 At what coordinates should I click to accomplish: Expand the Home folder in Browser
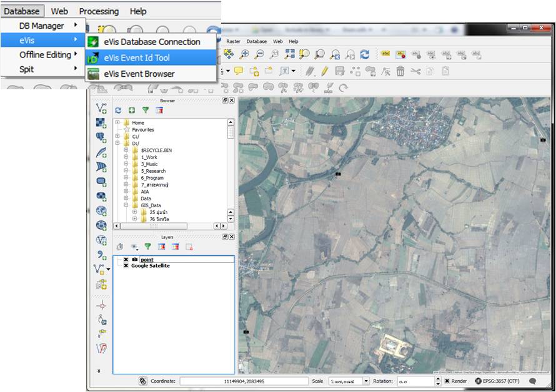click(x=117, y=122)
